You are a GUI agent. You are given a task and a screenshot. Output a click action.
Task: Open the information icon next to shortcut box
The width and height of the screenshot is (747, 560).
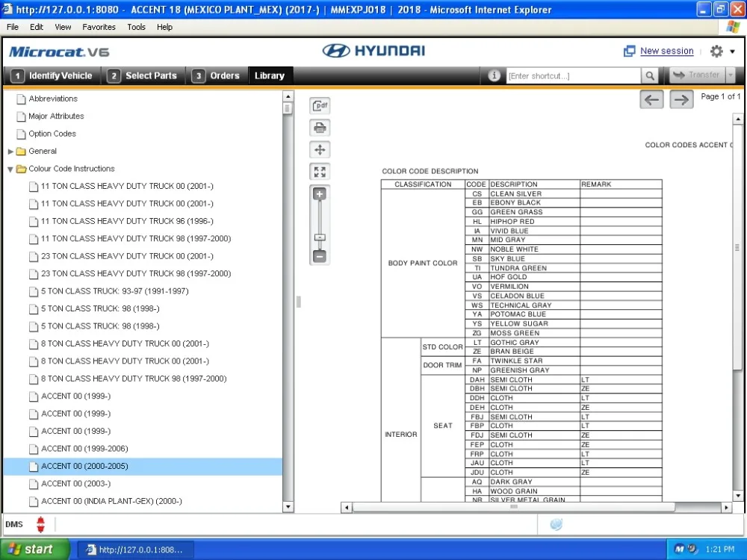pos(494,75)
